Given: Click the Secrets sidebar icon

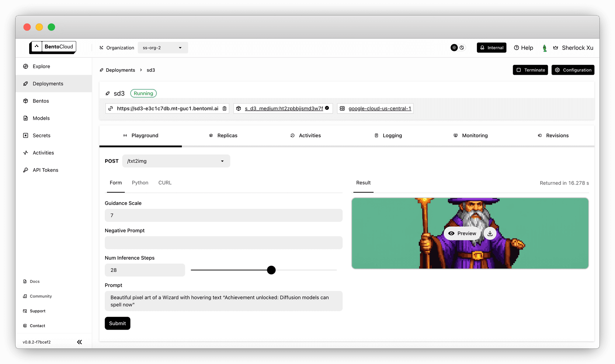Looking at the screenshot, I should pyautogui.click(x=25, y=135).
